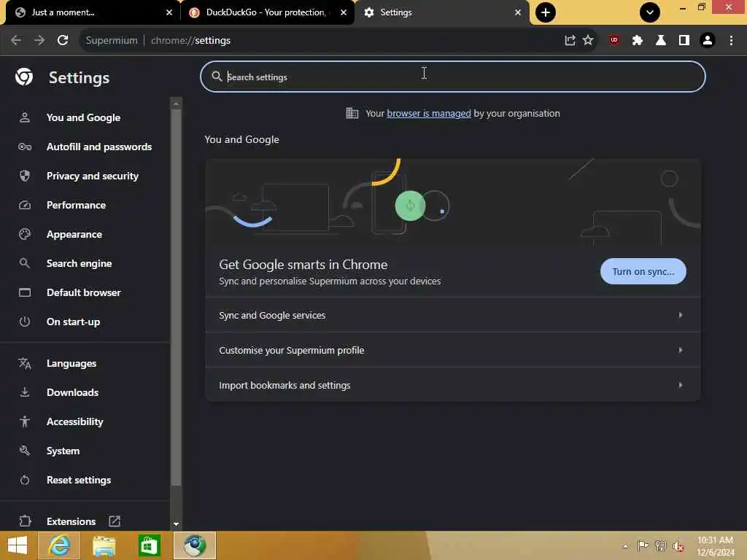Image resolution: width=747 pixels, height=560 pixels.
Task: Open the uBlock Origin extension icon
Action: 614,41
